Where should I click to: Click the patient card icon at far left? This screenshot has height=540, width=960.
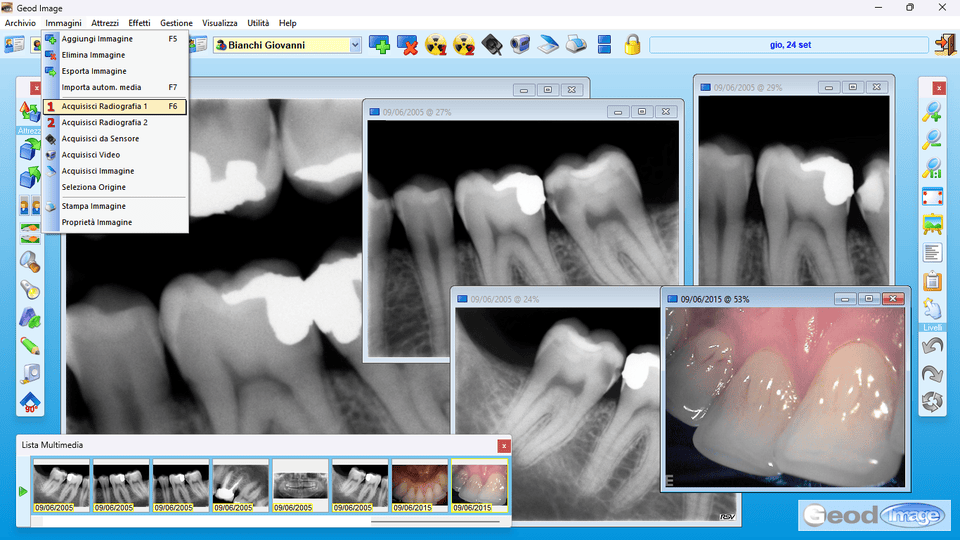[x=14, y=45]
